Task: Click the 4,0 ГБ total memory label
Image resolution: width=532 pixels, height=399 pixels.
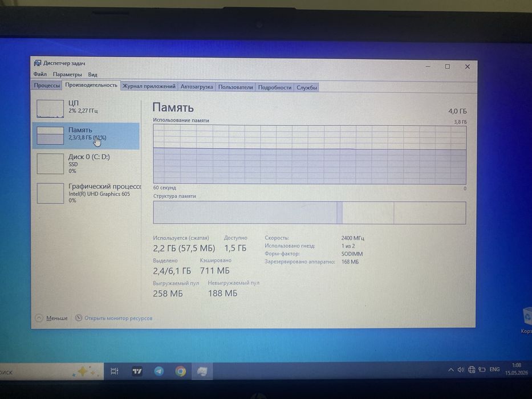Action: 457,111
